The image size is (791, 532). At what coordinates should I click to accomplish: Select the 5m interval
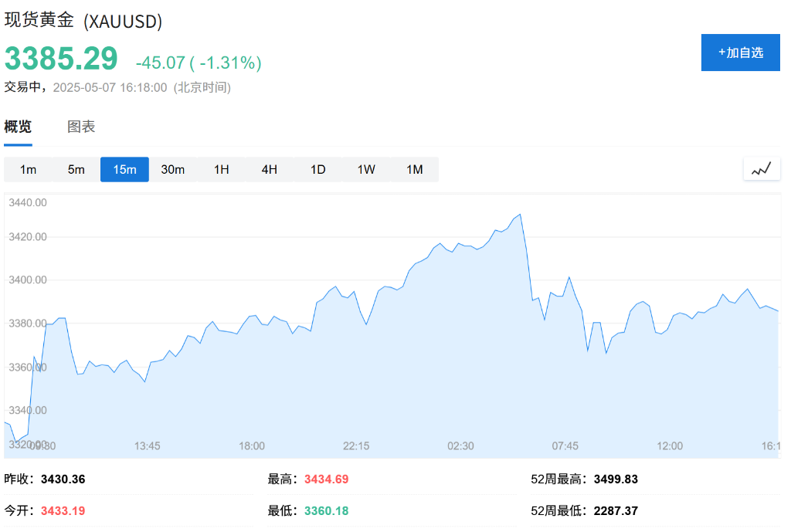click(x=76, y=169)
